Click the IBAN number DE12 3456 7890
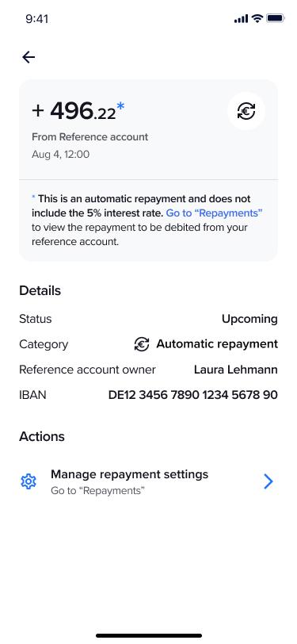The width and height of the screenshot is (297, 644). (193, 395)
